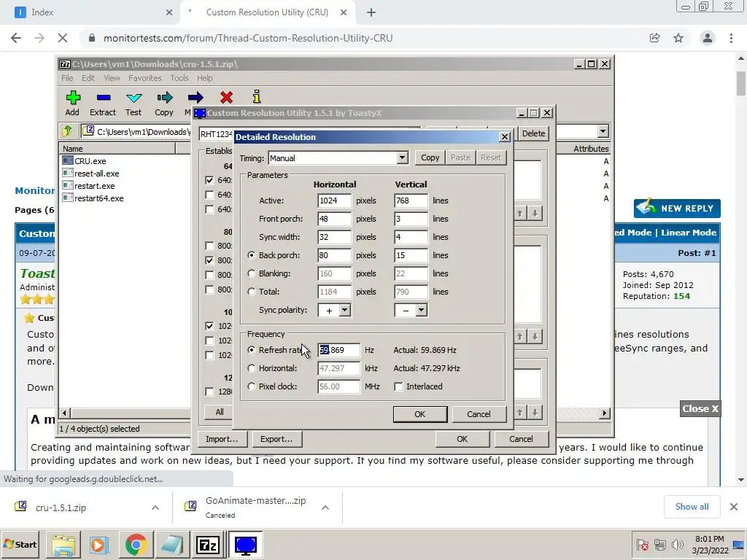Bookmark this page with star icon
The width and height of the screenshot is (747, 560).
(x=678, y=38)
